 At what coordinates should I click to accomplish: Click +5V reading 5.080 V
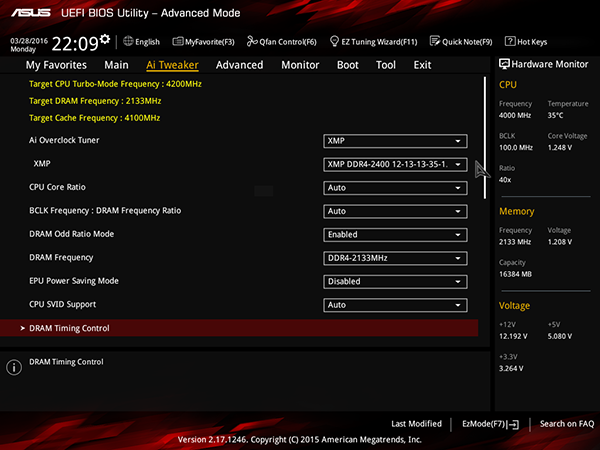click(x=560, y=336)
